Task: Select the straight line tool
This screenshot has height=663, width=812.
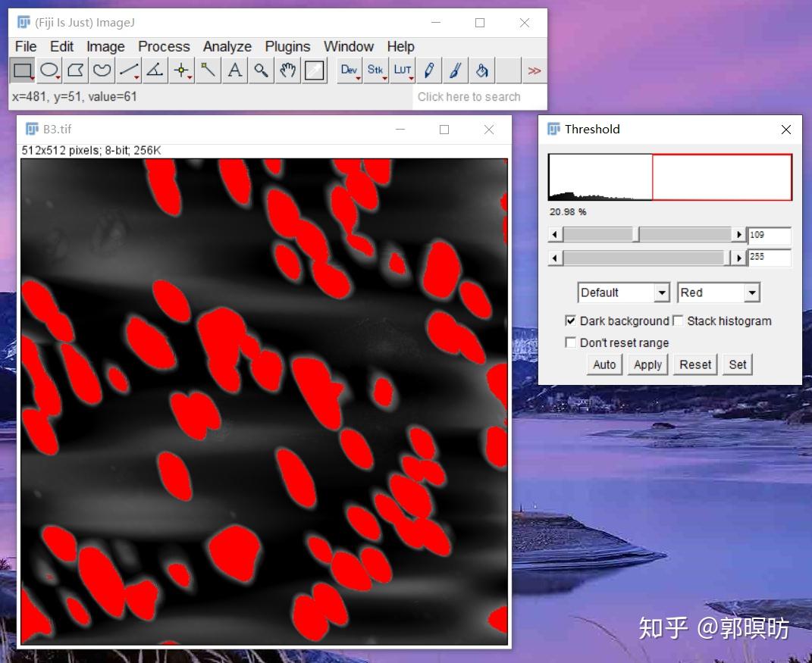Action: pyautogui.click(x=128, y=70)
